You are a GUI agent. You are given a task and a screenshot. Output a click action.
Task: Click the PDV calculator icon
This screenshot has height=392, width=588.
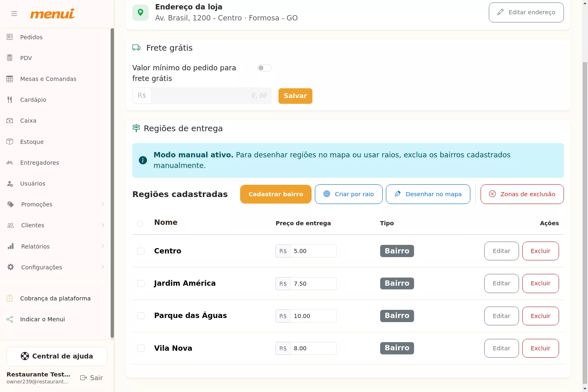coord(10,58)
